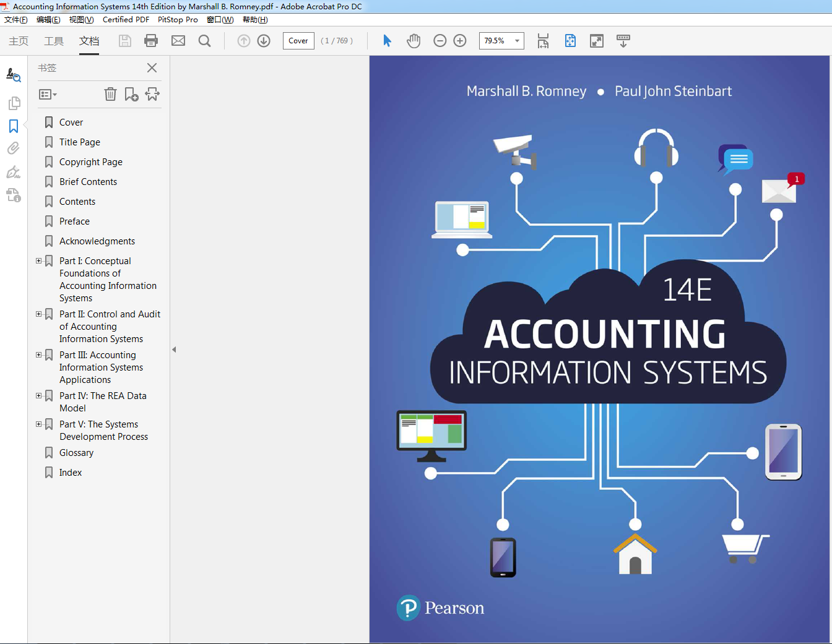Go to previous page arrow icon
The image size is (832, 644).
pos(244,41)
